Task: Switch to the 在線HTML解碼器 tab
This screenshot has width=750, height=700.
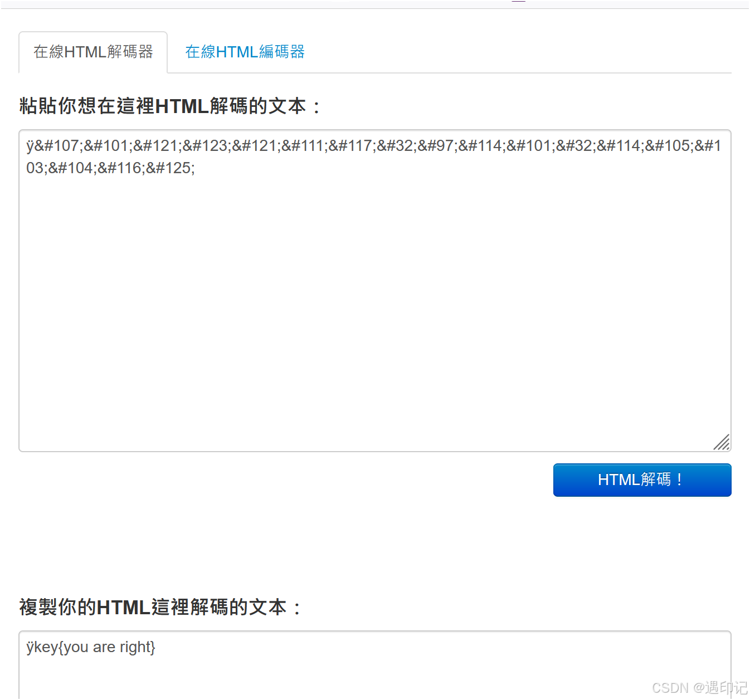Action: 93,52
